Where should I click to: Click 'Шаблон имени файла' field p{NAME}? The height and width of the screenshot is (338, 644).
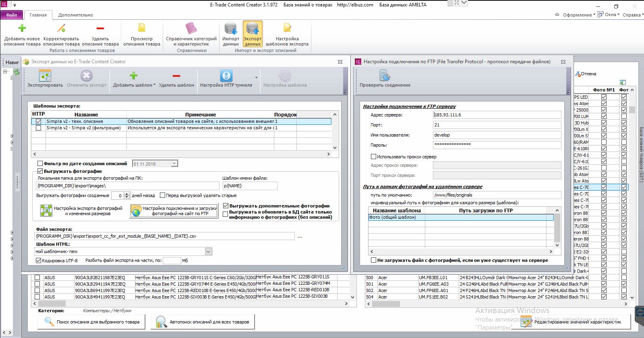pyautogui.click(x=250, y=186)
